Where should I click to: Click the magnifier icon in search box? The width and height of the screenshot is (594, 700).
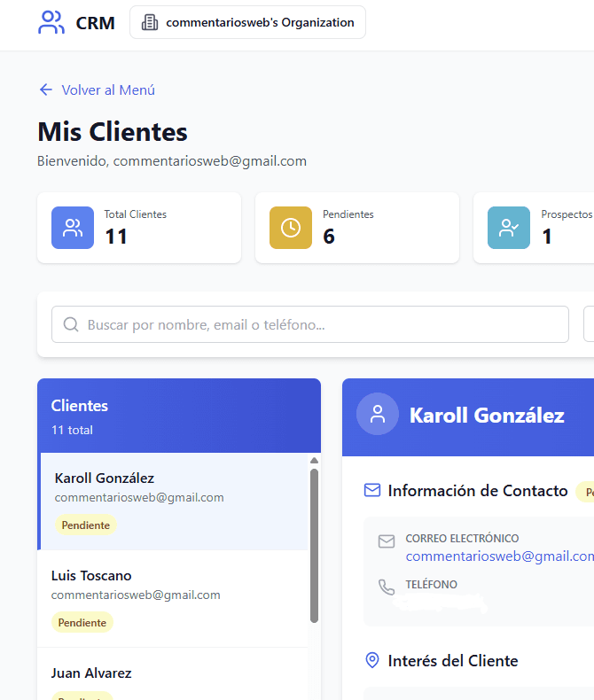pyautogui.click(x=71, y=324)
